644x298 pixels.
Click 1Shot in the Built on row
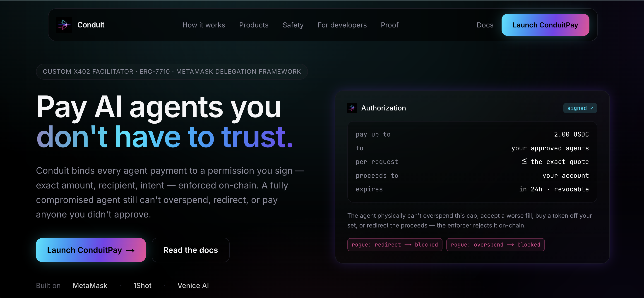point(142,286)
